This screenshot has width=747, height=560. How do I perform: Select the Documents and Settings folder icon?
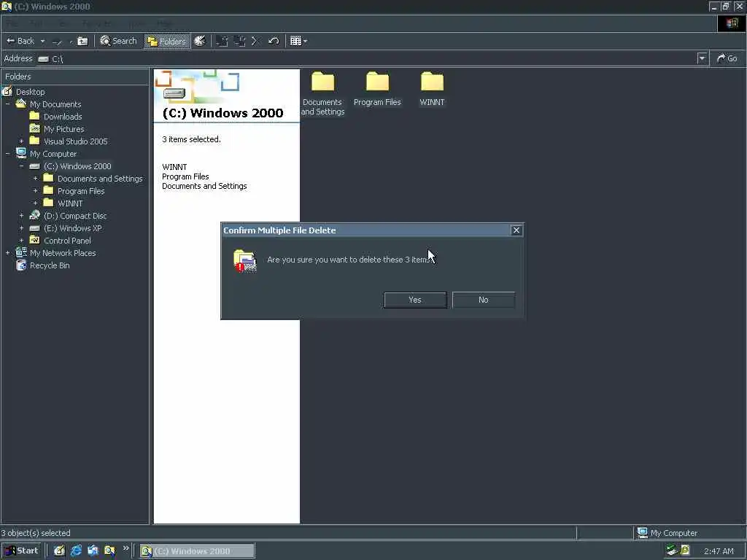(322, 82)
